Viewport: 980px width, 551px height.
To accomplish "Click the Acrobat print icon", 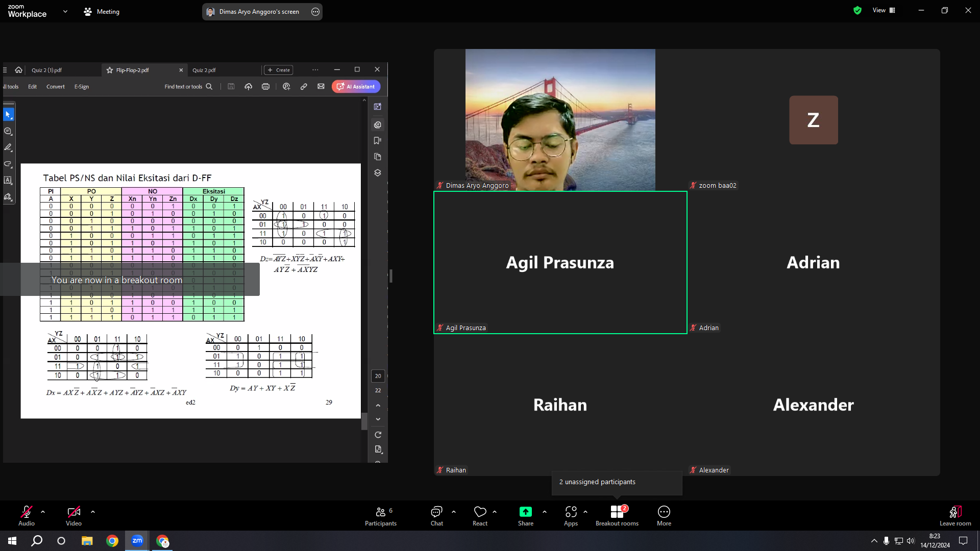I will click(x=265, y=87).
